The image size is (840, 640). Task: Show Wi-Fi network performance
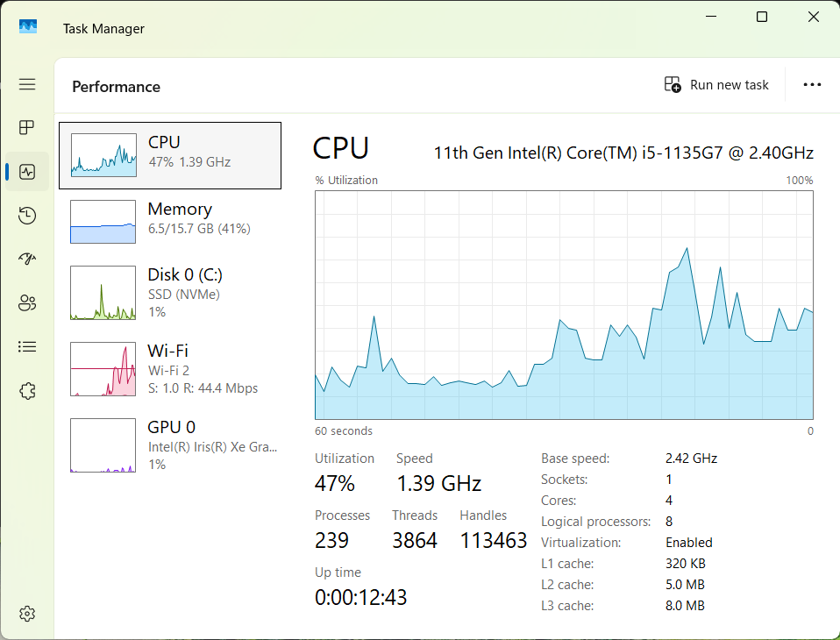click(x=170, y=369)
